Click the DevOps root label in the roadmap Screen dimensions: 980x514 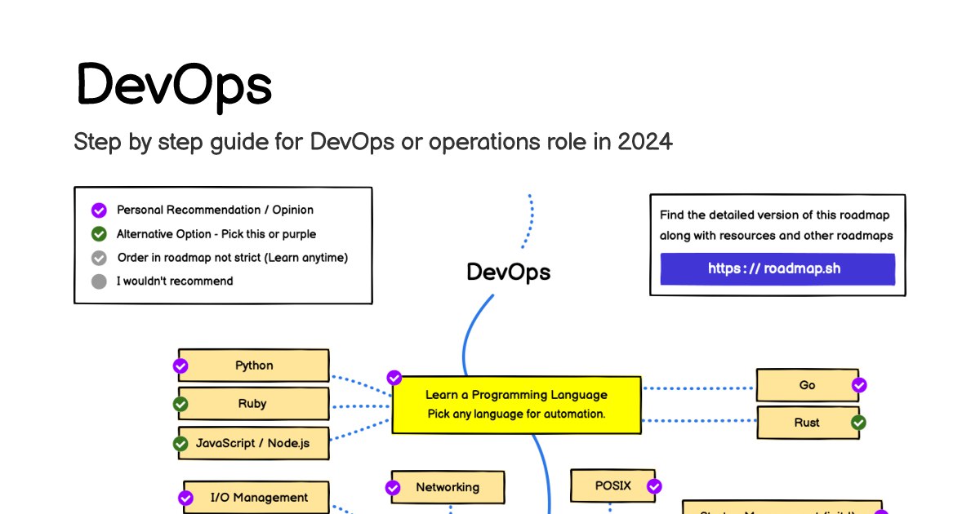(x=508, y=272)
